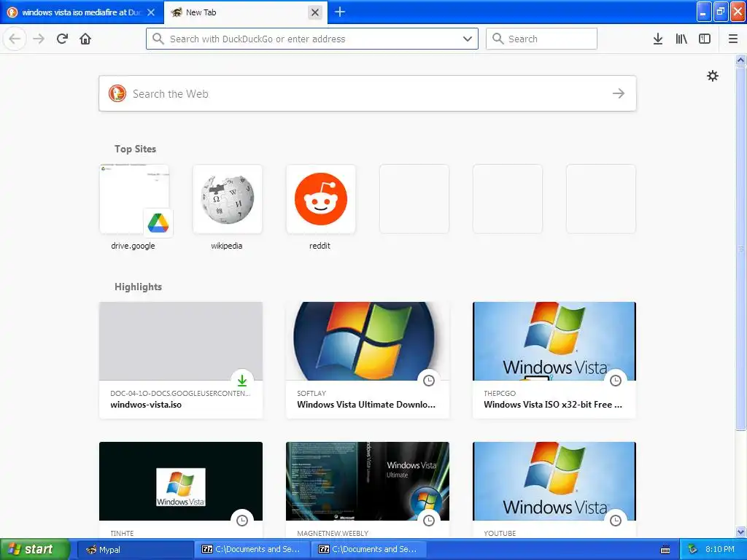
Task: Click the vertical scrollbar thumb
Action: click(740, 248)
